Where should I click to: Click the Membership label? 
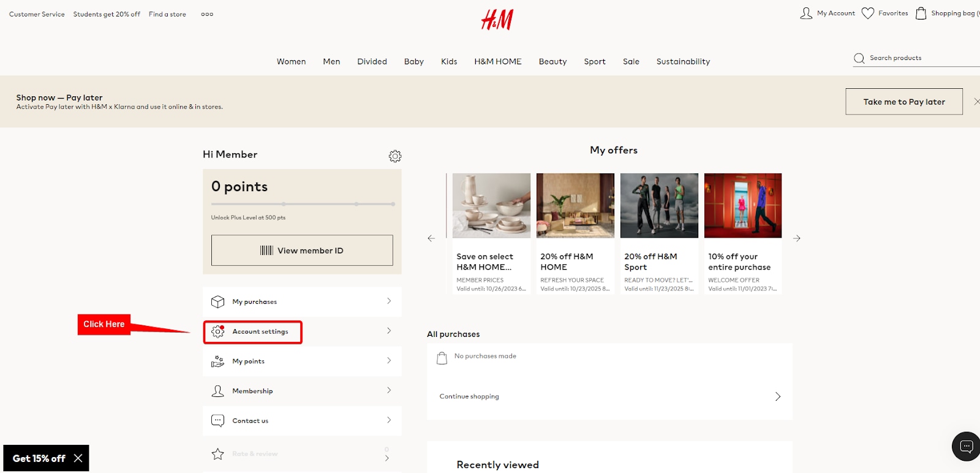252,391
